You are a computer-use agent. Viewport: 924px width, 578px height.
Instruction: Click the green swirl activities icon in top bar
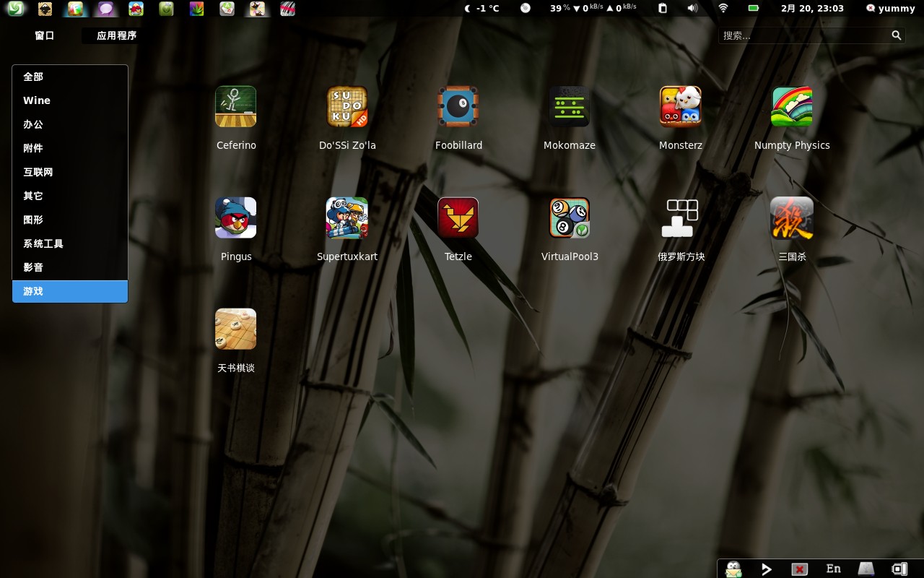point(15,9)
